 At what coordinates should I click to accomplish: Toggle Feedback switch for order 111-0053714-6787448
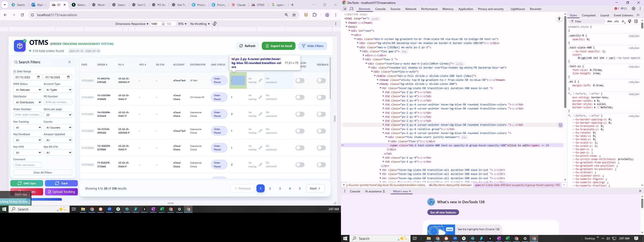(321, 80)
